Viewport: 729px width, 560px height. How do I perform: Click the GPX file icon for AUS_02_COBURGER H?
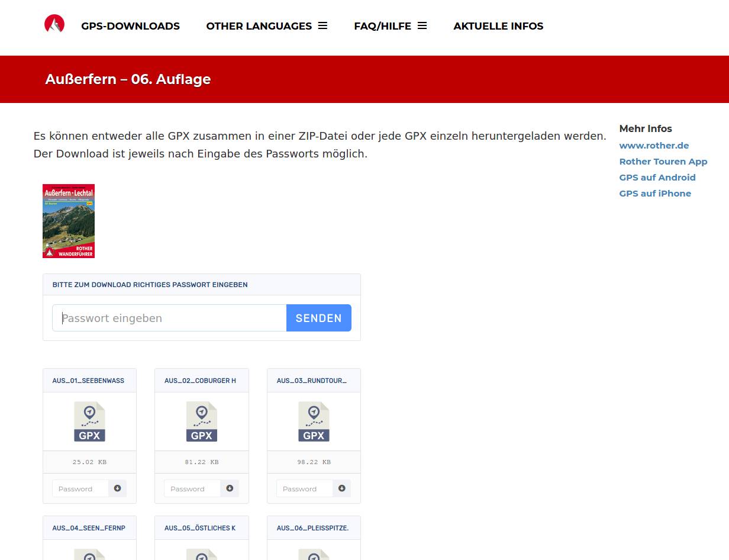[x=202, y=421]
